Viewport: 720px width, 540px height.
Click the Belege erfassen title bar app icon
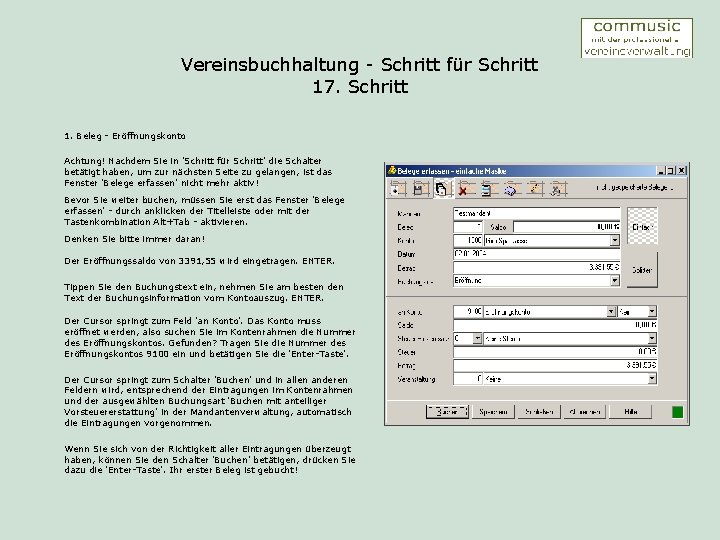tap(392, 171)
